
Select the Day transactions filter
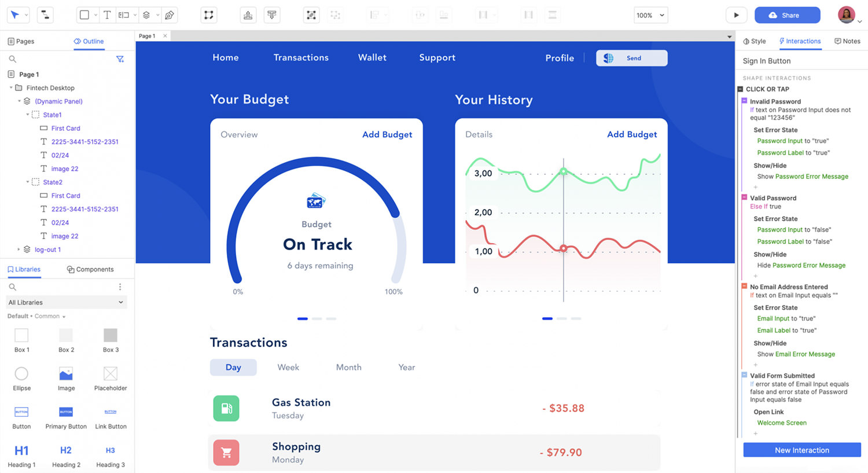coord(233,367)
